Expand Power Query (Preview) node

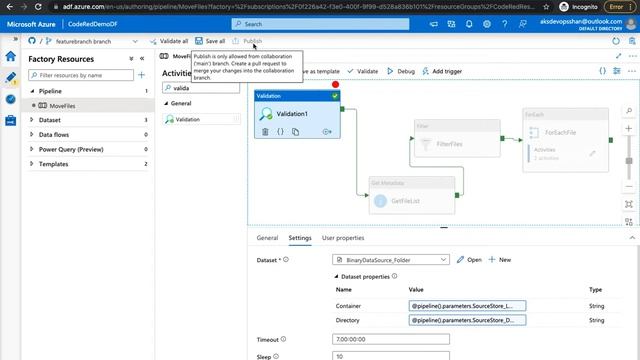coord(32,149)
